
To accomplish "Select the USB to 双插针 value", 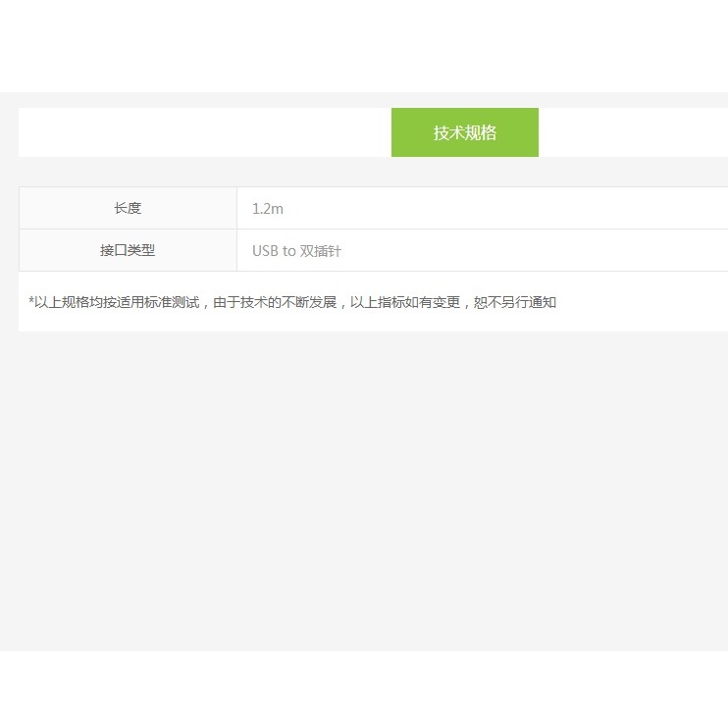I will pyautogui.click(x=296, y=251).
